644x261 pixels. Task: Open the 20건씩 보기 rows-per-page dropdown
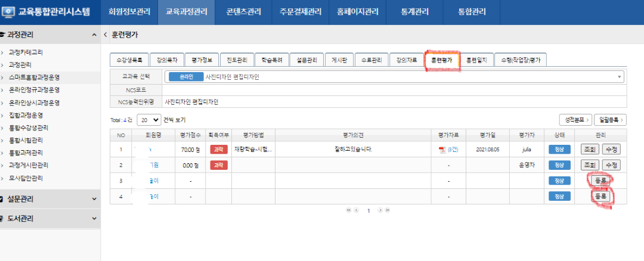[x=148, y=120]
